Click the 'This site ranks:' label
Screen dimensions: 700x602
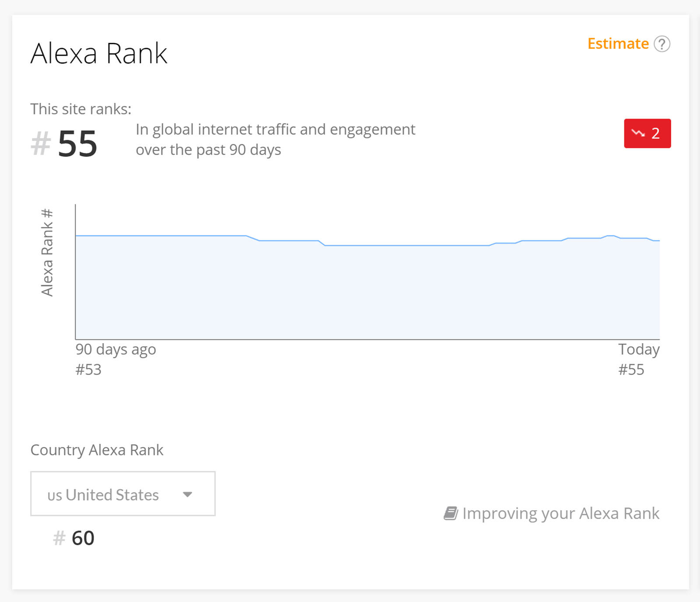pos(81,109)
